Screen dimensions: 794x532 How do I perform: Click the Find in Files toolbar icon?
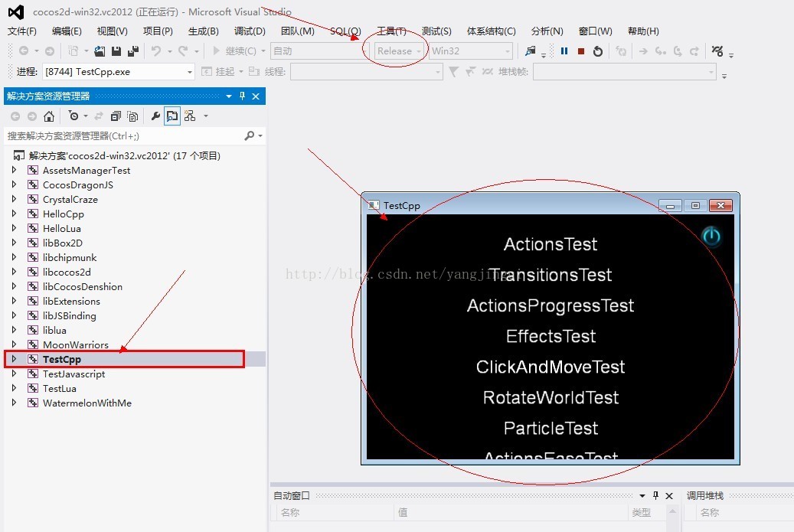530,51
